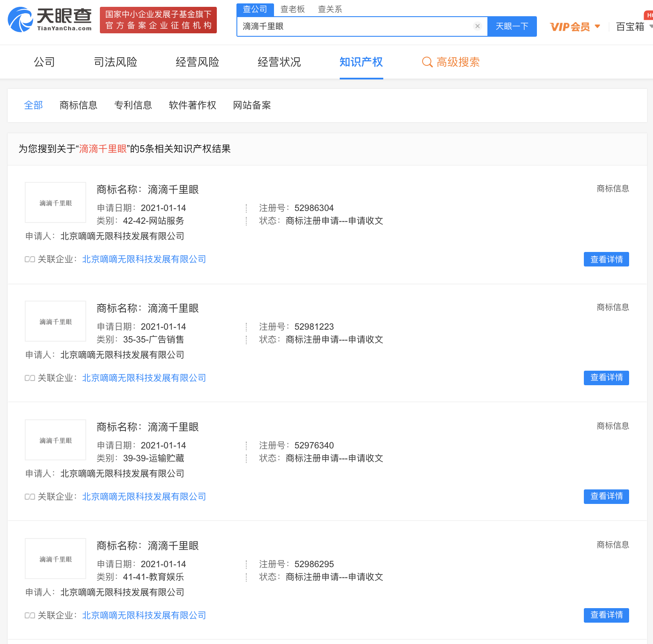Screen dimensions: 653x644
Task: Switch to the 经营状况 section
Action: tap(279, 62)
